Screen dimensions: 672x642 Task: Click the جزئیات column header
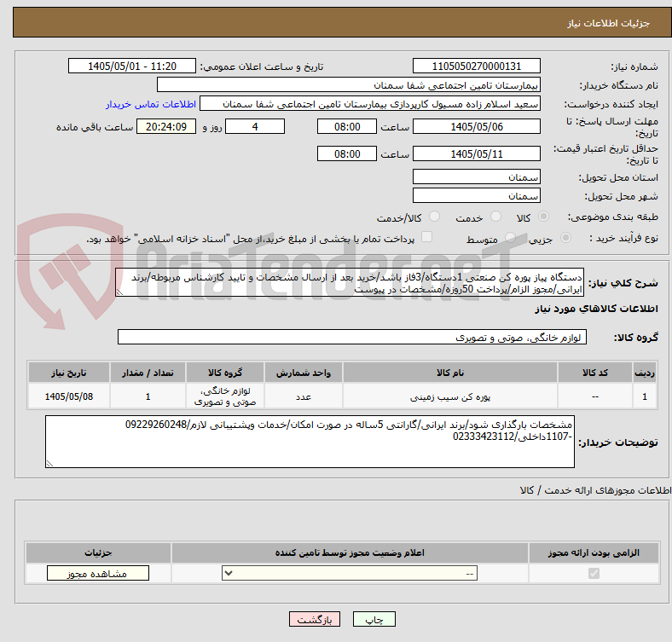pyautogui.click(x=98, y=552)
